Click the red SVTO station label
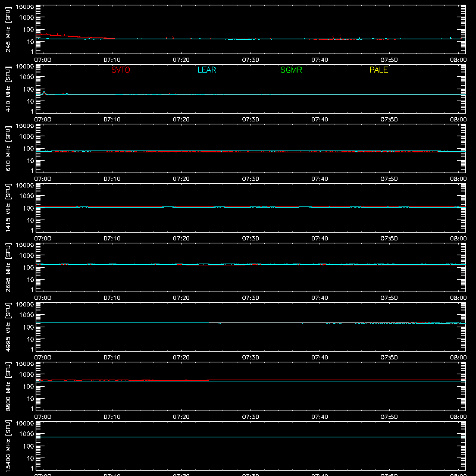The width and height of the screenshot is (476, 476). point(121,70)
